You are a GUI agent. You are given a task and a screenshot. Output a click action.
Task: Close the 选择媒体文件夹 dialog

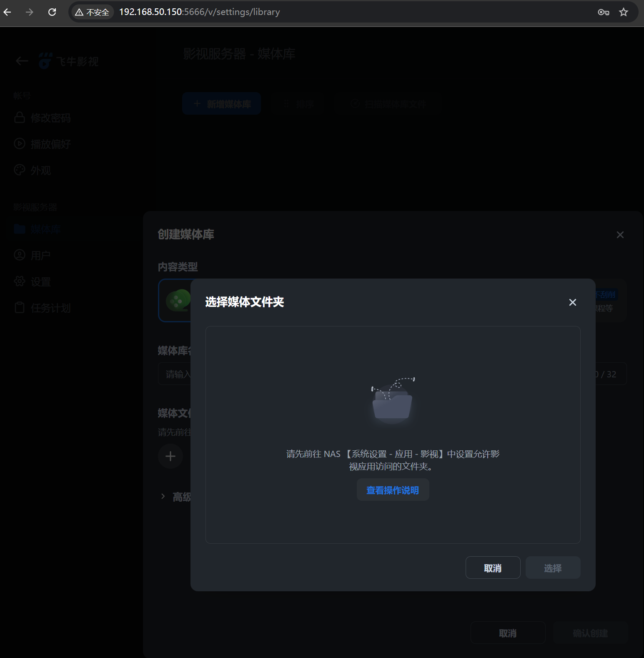click(x=573, y=302)
